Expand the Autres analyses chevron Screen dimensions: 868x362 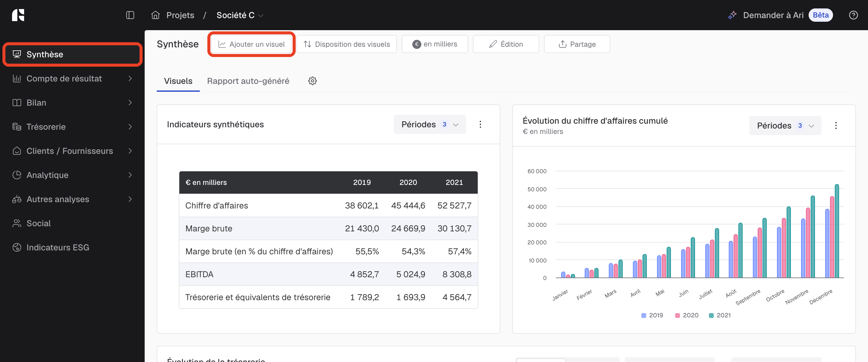[130, 199]
